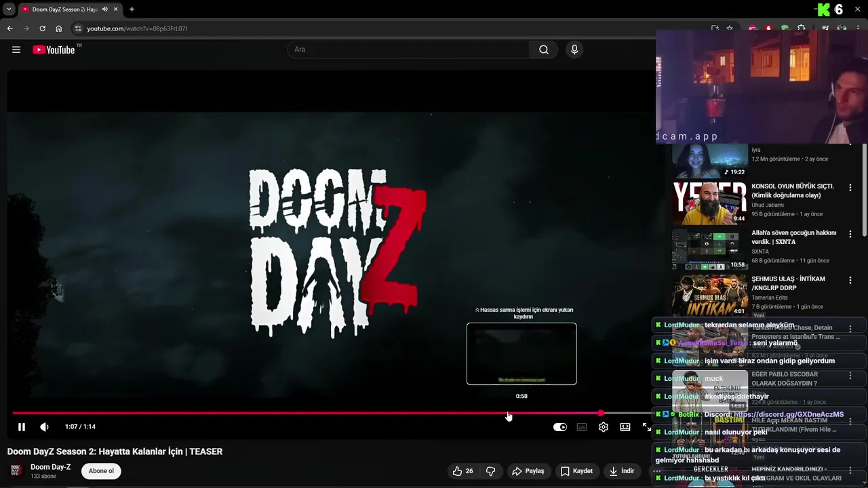The image size is (868, 488).
Task: Bookmark this page with the star icon
Action: pyautogui.click(x=730, y=28)
